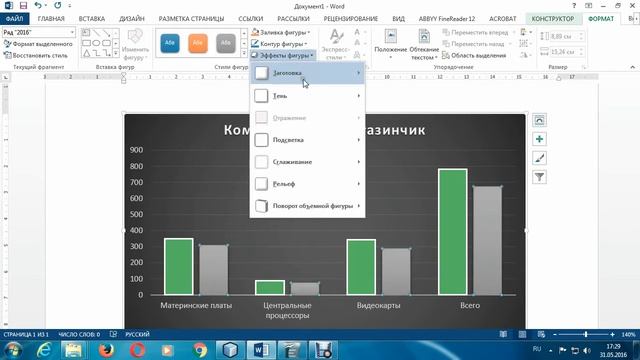The width and height of the screenshot is (640, 360).
Task: Open the РАССЫЛКИ ribbon tab
Action: [293, 19]
